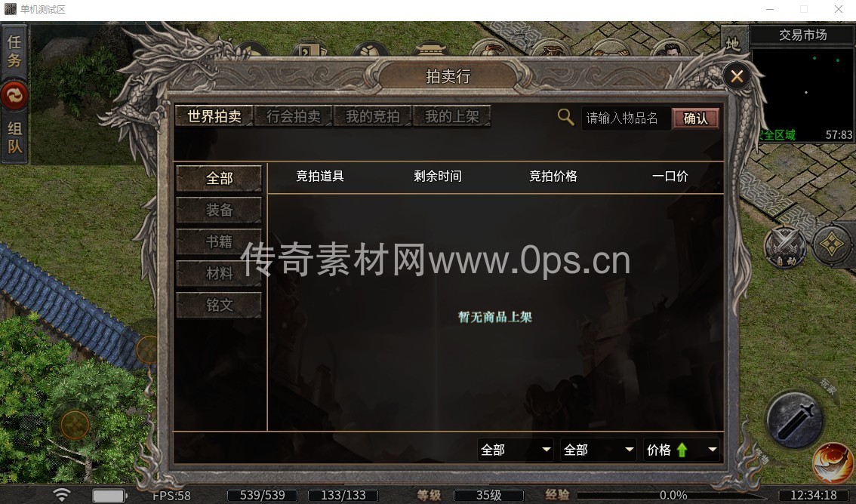
Task: Focus the 请输入物品名 search field
Action: [x=626, y=118]
